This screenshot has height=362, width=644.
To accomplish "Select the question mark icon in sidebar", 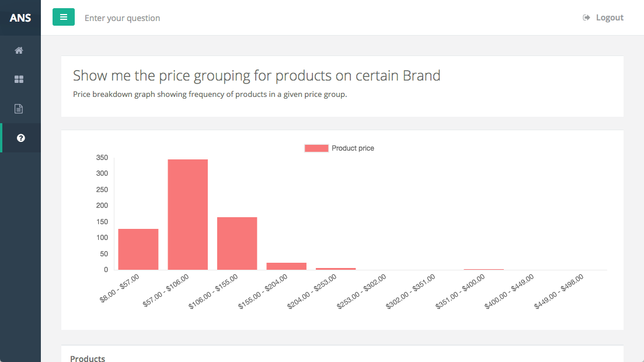I will (21, 138).
